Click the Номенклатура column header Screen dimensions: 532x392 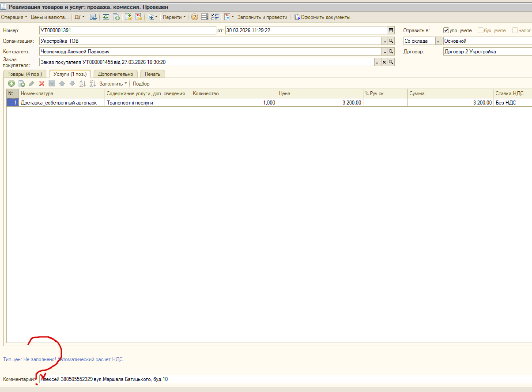[62, 93]
